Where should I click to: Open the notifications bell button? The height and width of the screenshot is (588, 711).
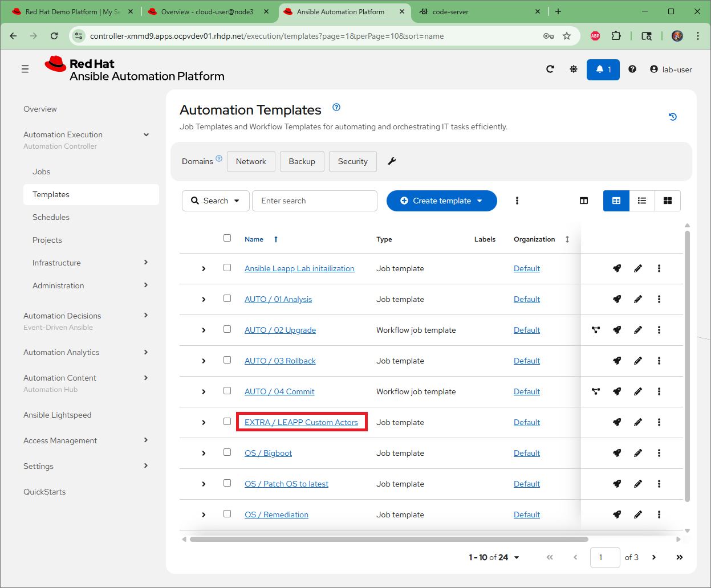[x=603, y=70]
